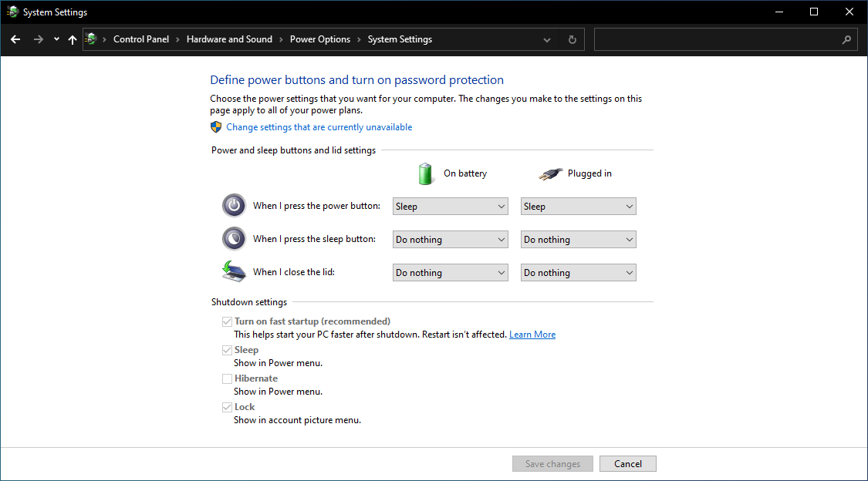Click the Up one level arrow
Screen dimensions: 868x481
point(73,39)
